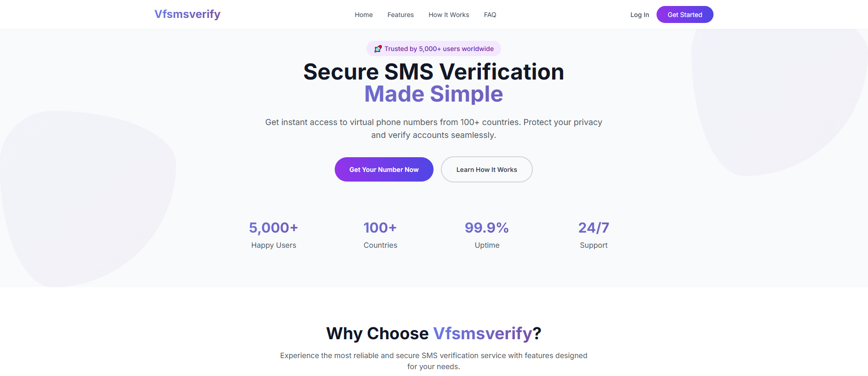This screenshot has width=868, height=376.
Task: Click the 100+ Countries stat
Action: pos(380,235)
